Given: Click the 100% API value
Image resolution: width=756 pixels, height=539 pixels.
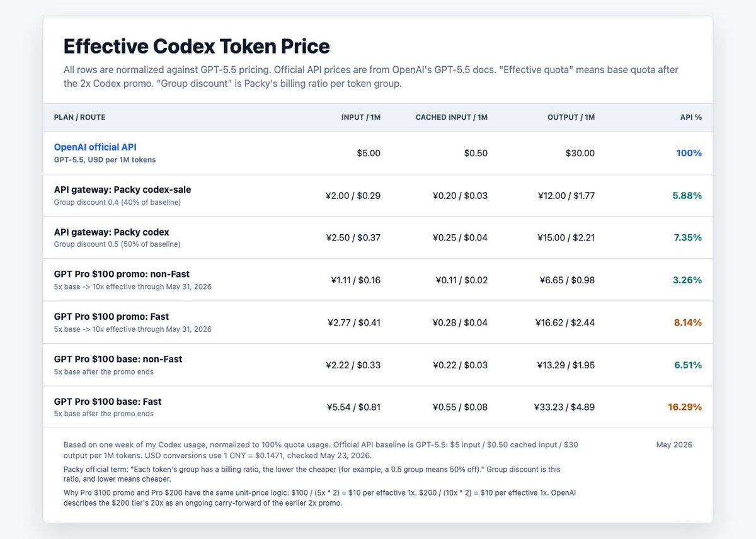Looking at the screenshot, I should click(x=689, y=153).
